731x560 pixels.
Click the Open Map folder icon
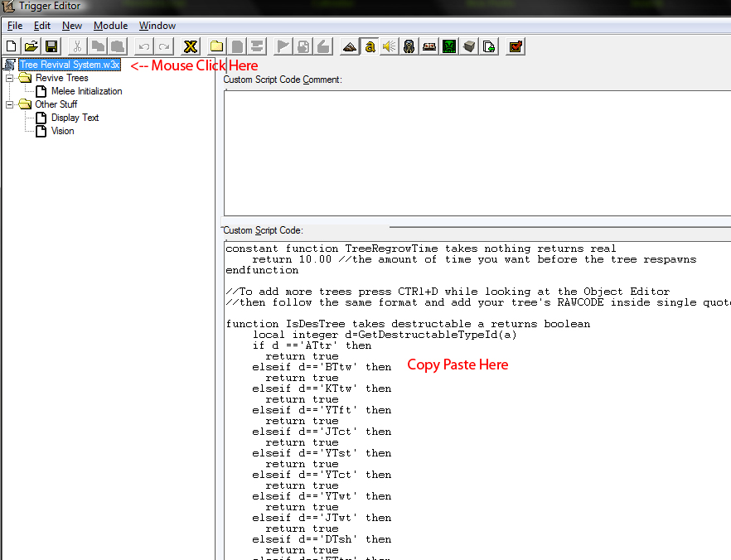coord(31,46)
